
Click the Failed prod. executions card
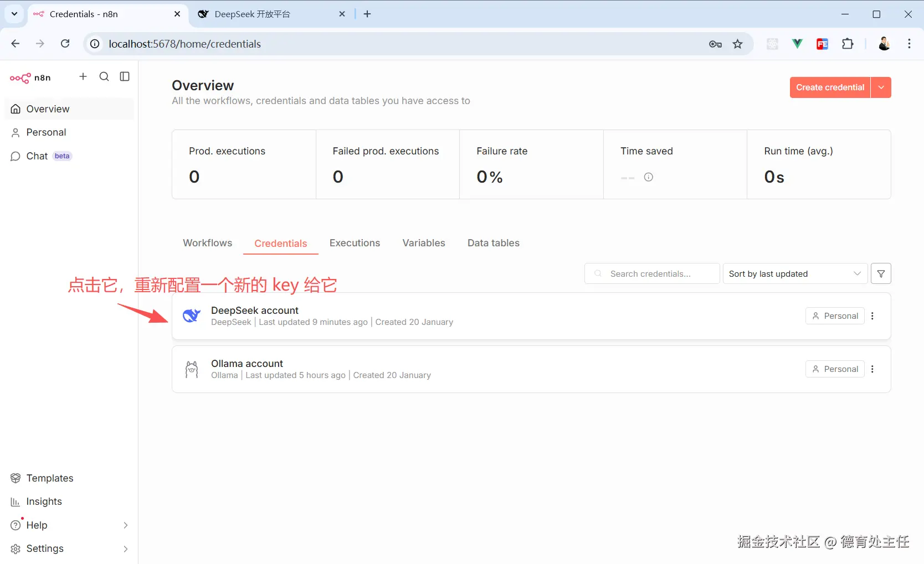click(388, 164)
